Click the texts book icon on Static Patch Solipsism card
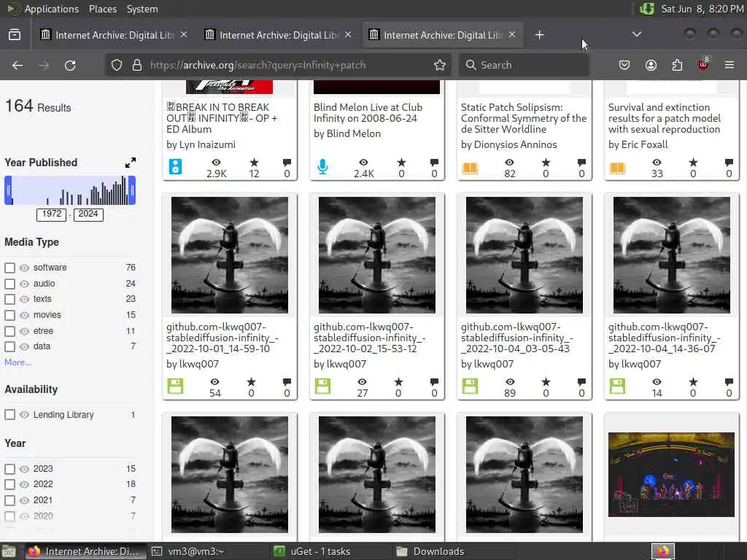This screenshot has width=747, height=560. (470, 168)
